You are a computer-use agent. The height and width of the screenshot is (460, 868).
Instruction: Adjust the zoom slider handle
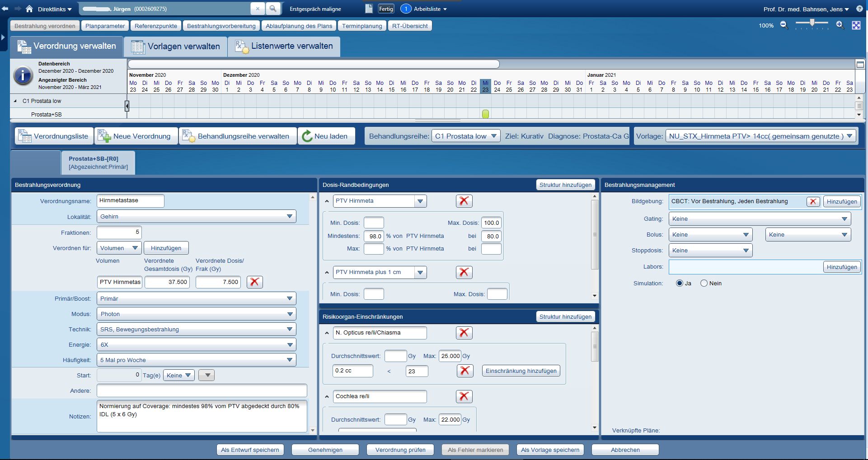[x=812, y=23]
